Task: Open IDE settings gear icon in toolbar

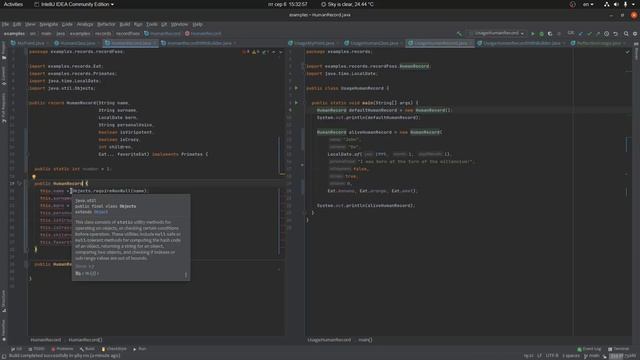Action: [635, 33]
